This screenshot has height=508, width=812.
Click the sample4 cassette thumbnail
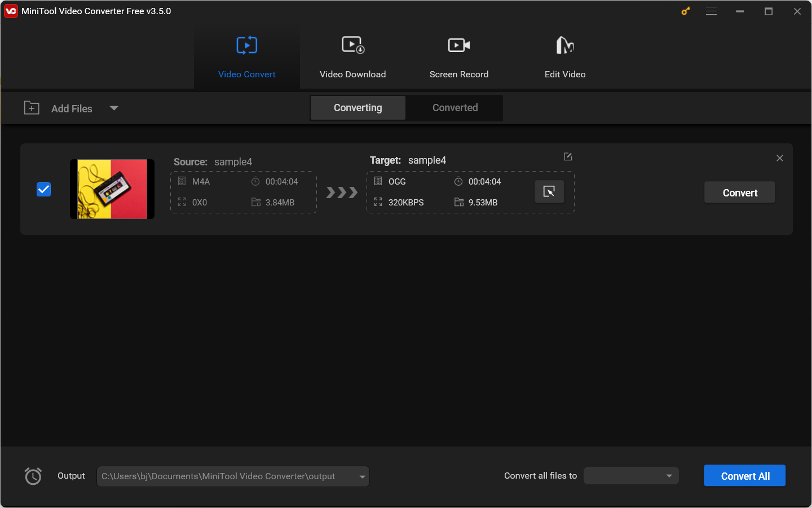pos(112,189)
